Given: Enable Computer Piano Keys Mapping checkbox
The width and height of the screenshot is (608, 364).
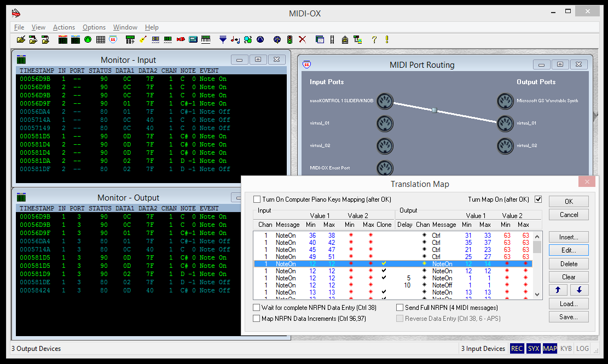Looking at the screenshot, I should (257, 199).
